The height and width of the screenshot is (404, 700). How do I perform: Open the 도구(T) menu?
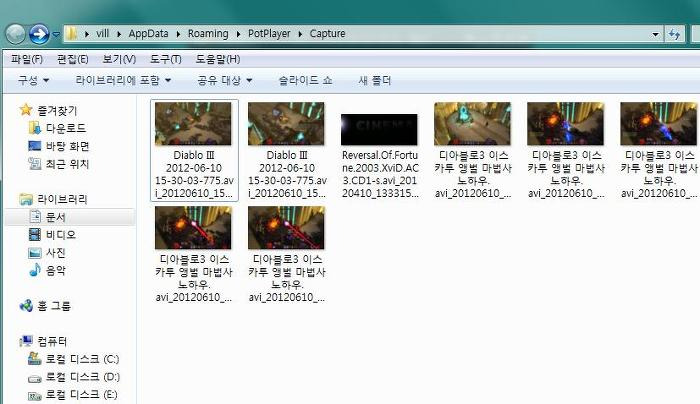coord(166,59)
